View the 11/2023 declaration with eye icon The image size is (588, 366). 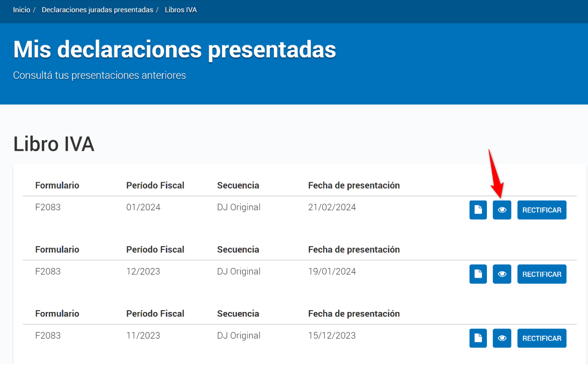502,338
